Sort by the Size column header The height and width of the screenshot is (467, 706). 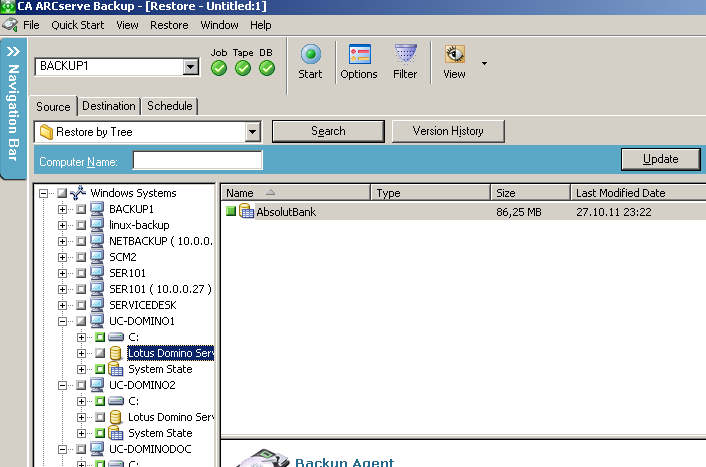click(530, 193)
